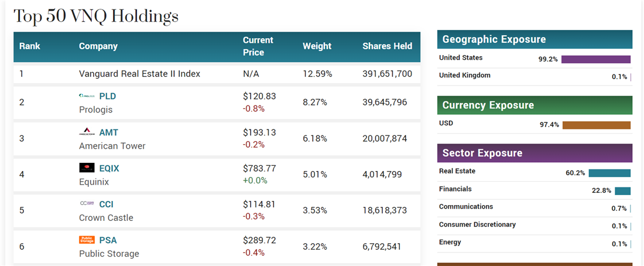Click the Prologis company logo icon
This screenshot has width=644, height=266.
87,96
